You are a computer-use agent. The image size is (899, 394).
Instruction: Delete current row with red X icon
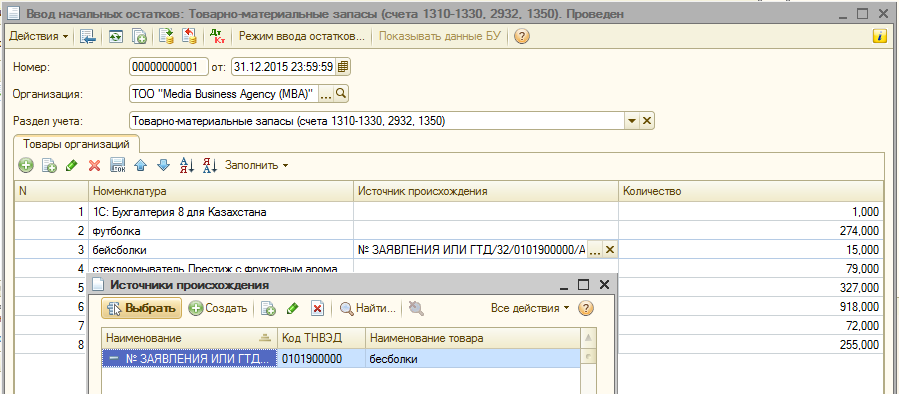[x=95, y=166]
